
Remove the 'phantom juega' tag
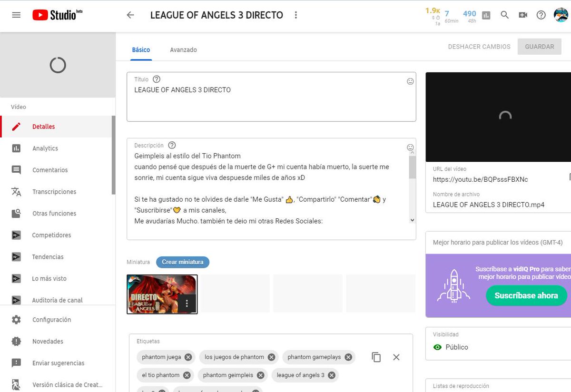(x=188, y=357)
